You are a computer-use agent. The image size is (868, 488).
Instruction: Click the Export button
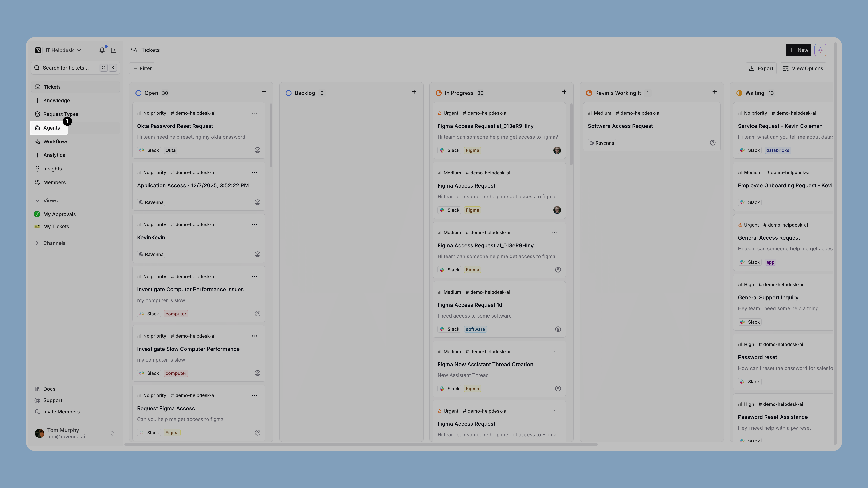(x=761, y=68)
